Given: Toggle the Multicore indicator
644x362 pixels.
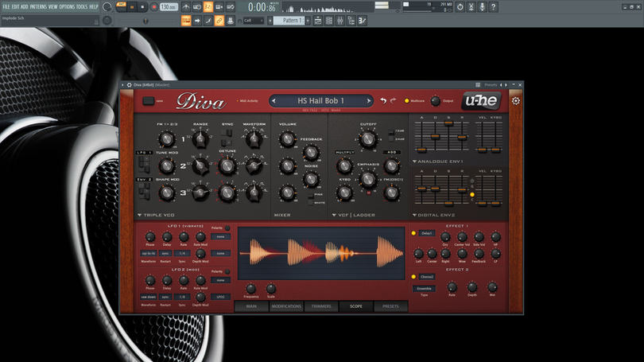Looking at the screenshot, I should (x=406, y=101).
